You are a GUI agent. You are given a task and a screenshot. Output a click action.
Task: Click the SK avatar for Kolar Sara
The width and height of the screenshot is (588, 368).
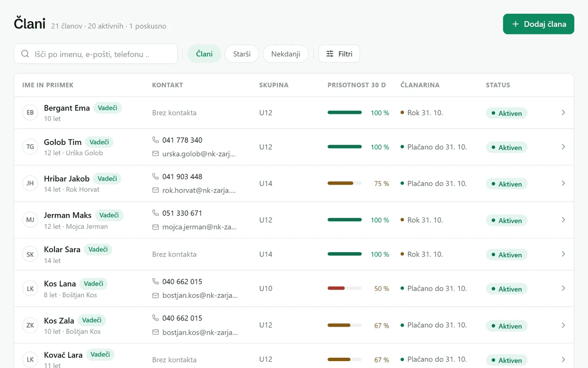coord(30,254)
